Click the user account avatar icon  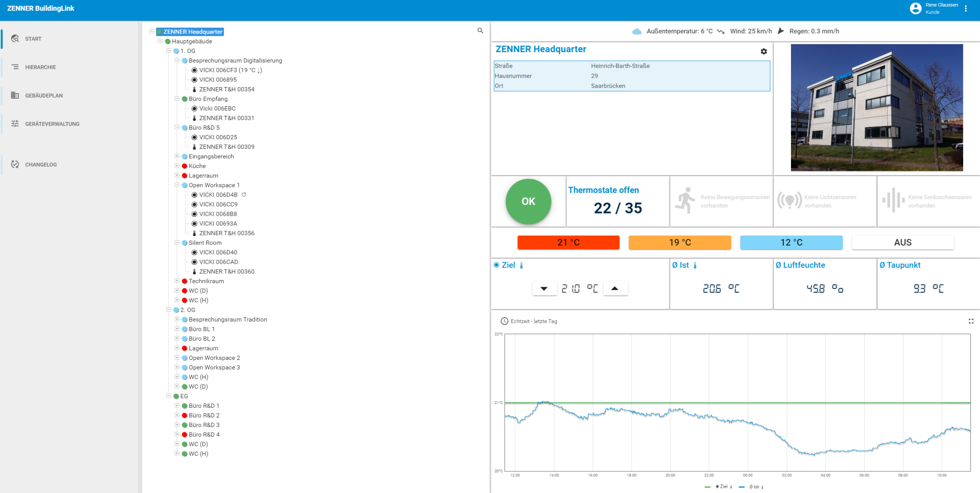(915, 9)
